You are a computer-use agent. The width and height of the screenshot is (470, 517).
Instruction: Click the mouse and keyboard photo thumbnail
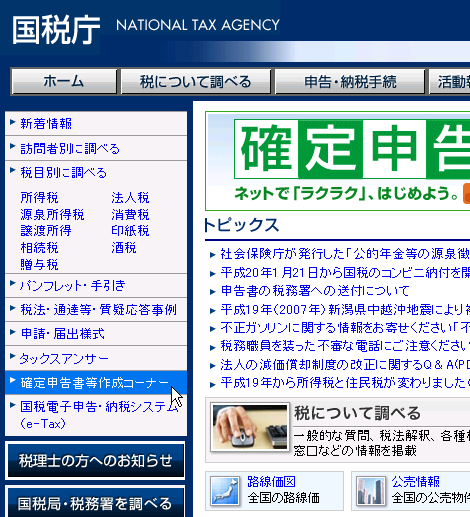point(250,428)
